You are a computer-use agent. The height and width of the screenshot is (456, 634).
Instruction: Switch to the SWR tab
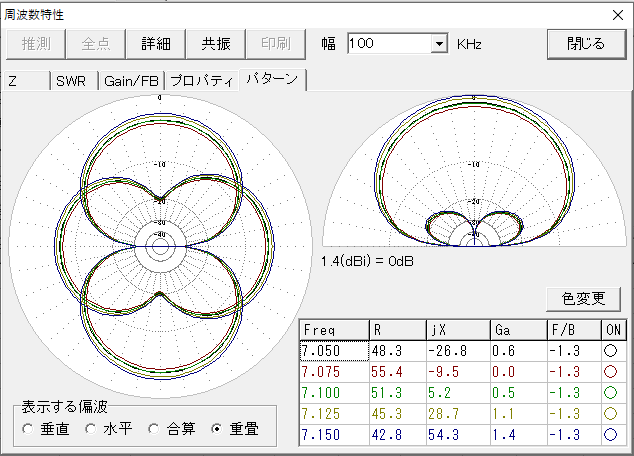click(x=74, y=81)
